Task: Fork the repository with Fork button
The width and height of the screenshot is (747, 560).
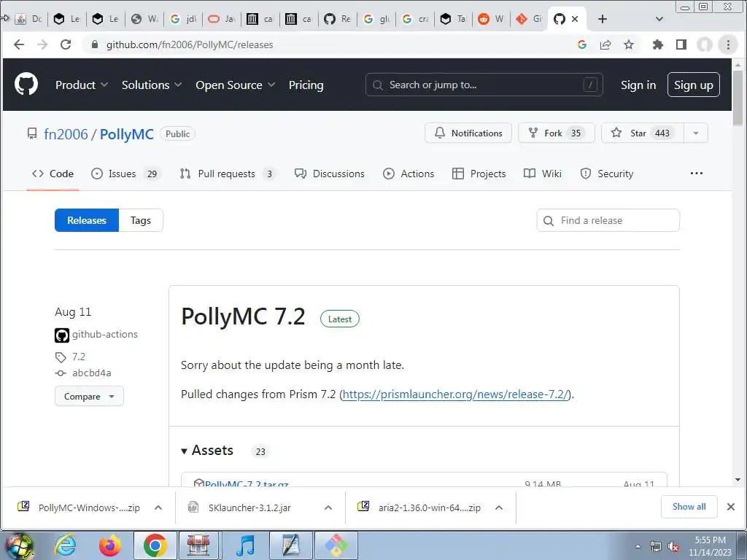Action: click(557, 133)
